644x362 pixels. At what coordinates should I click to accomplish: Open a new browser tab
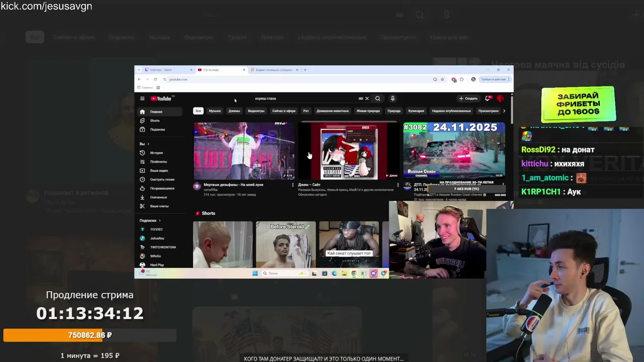(305, 70)
